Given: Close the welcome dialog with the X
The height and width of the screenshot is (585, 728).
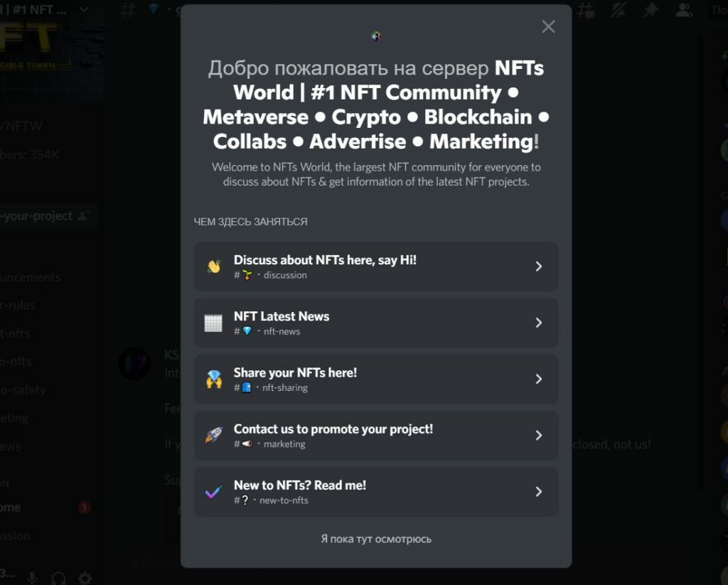Looking at the screenshot, I should coord(548,26).
